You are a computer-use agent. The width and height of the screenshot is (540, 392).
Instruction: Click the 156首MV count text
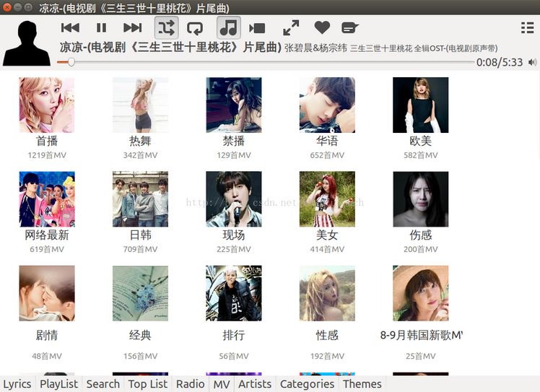(140, 356)
